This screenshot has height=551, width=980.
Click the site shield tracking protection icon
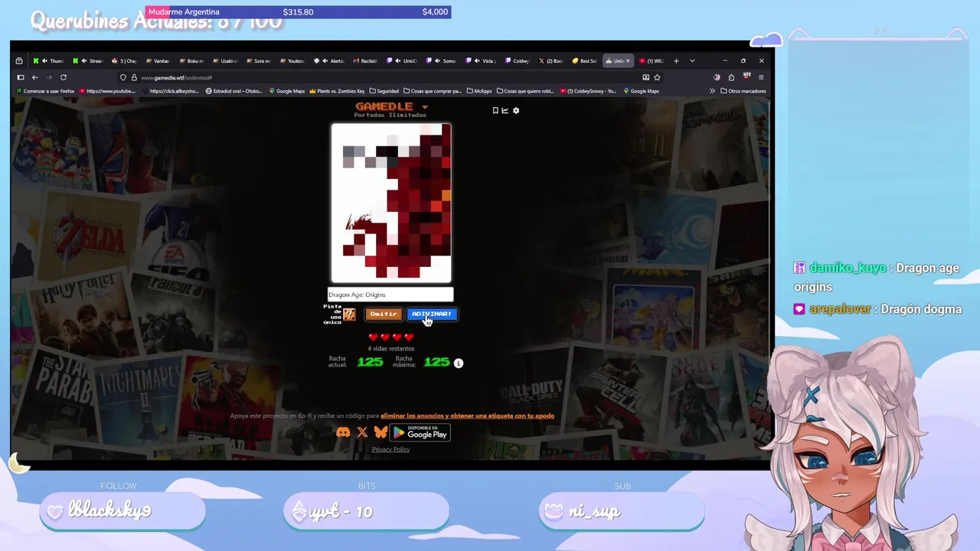[x=122, y=77]
